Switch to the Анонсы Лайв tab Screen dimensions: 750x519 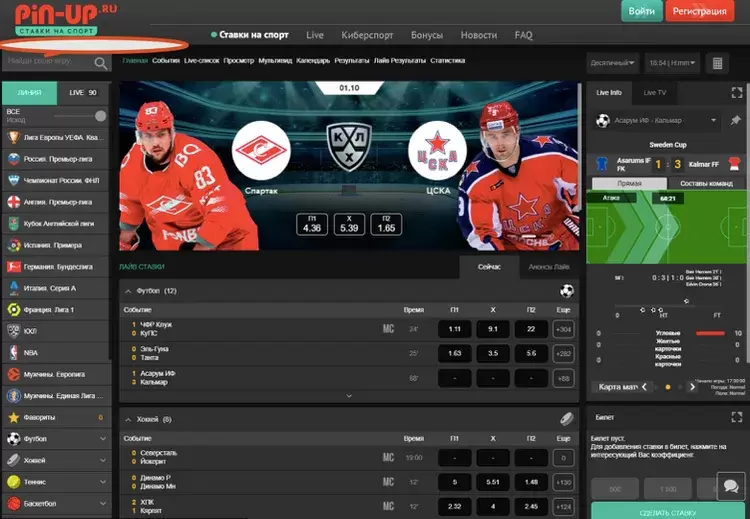[x=549, y=267]
